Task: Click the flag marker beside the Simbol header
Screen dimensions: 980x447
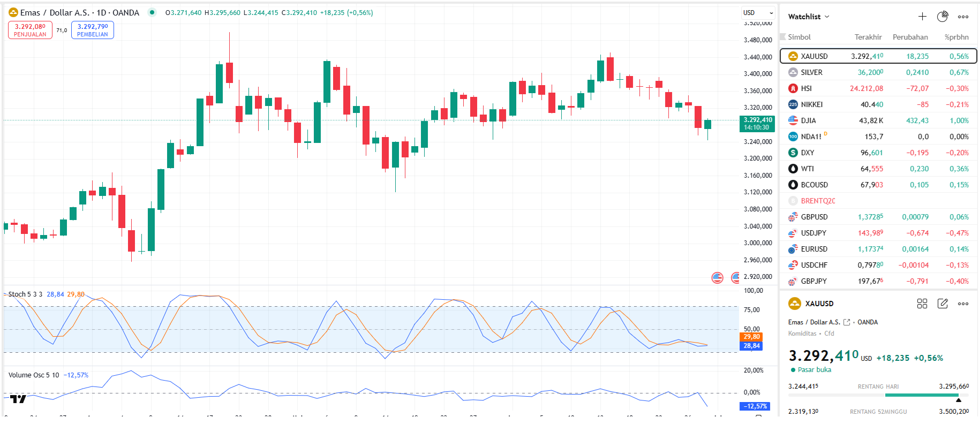Action: click(x=782, y=37)
